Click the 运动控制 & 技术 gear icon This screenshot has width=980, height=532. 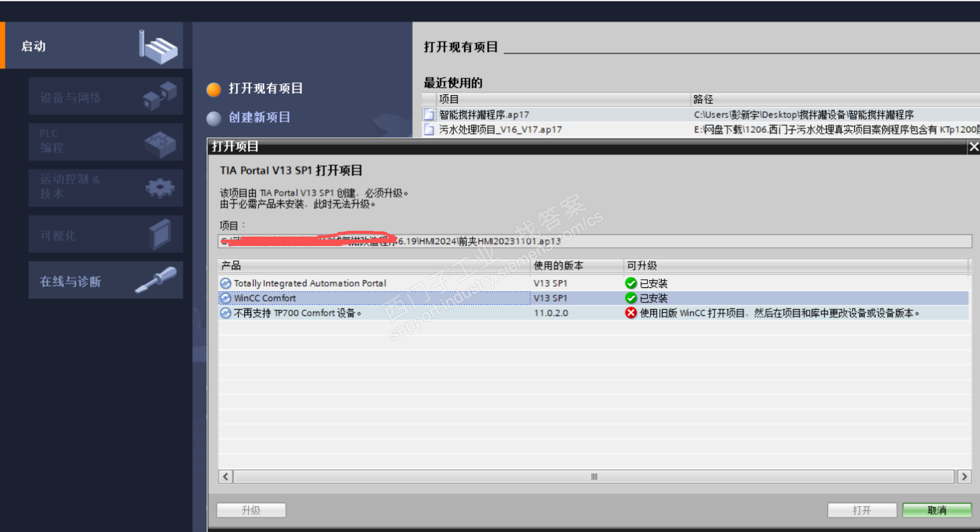pyautogui.click(x=160, y=188)
